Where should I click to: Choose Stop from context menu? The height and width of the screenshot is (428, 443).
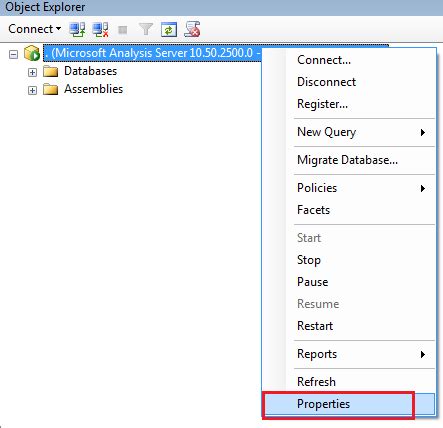coord(349,260)
